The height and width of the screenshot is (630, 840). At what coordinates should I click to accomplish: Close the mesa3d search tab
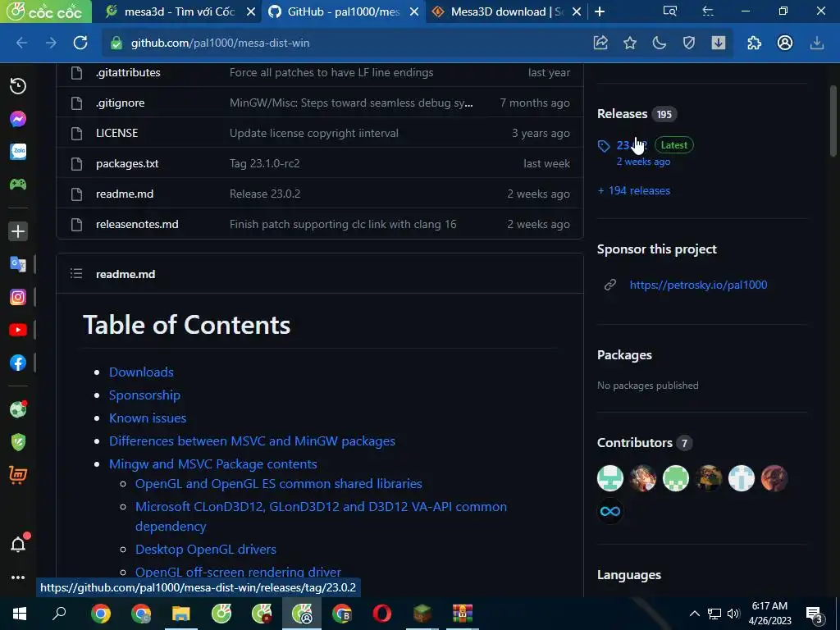click(251, 11)
